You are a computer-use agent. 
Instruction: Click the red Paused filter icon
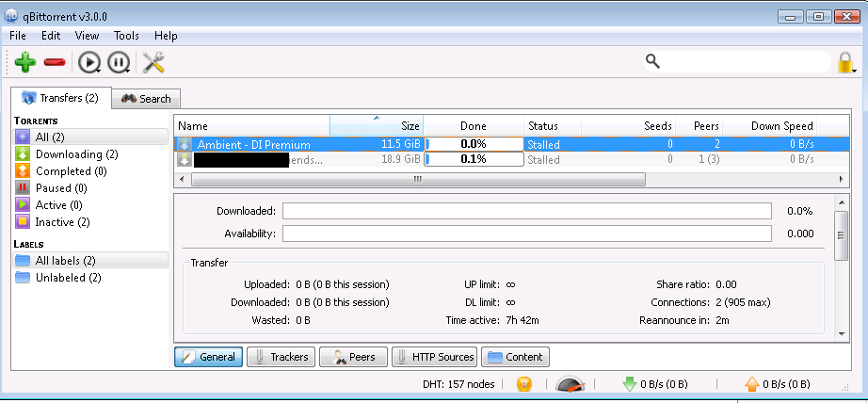pyautogui.click(x=23, y=188)
